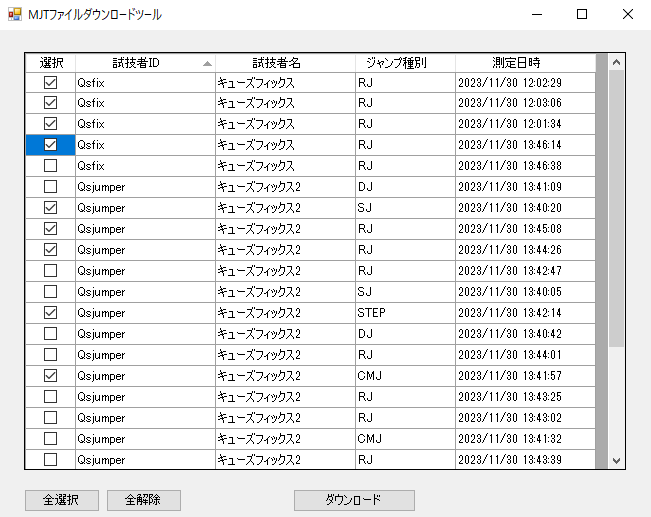Check the DJ row dated 13:41:09
Screen dimensions: 651x517
coord(50,186)
